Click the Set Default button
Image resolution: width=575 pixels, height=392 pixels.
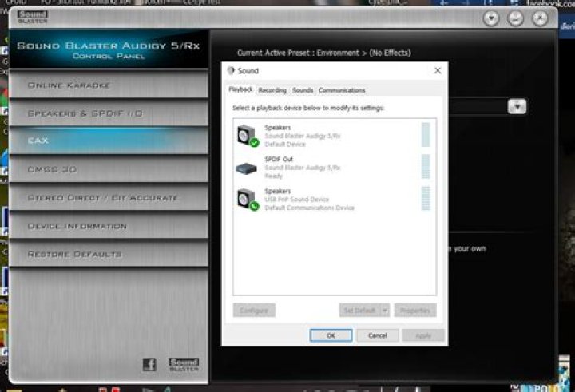click(359, 311)
